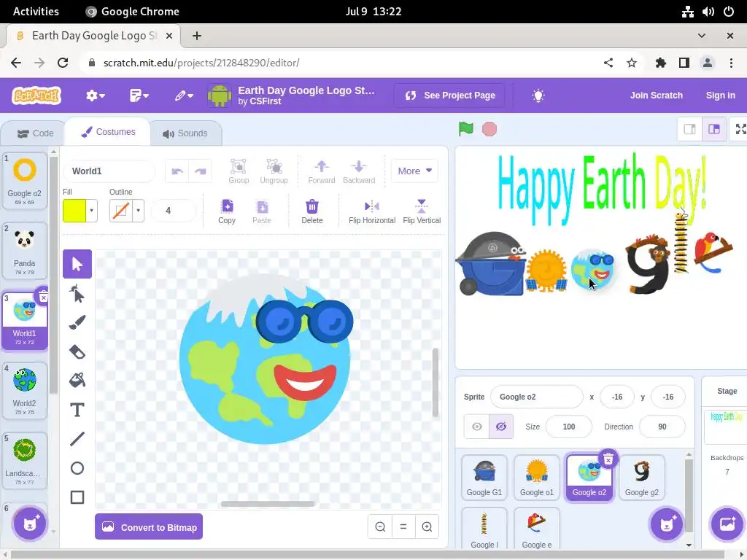Click the Undo arrow

pos(177,171)
